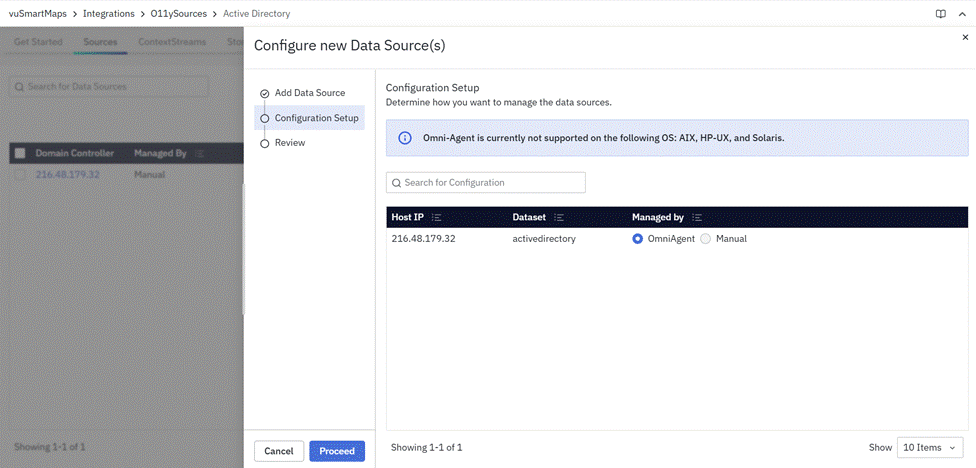The width and height of the screenshot is (976, 468).
Task: Click the Cancel button
Action: pos(279,451)
